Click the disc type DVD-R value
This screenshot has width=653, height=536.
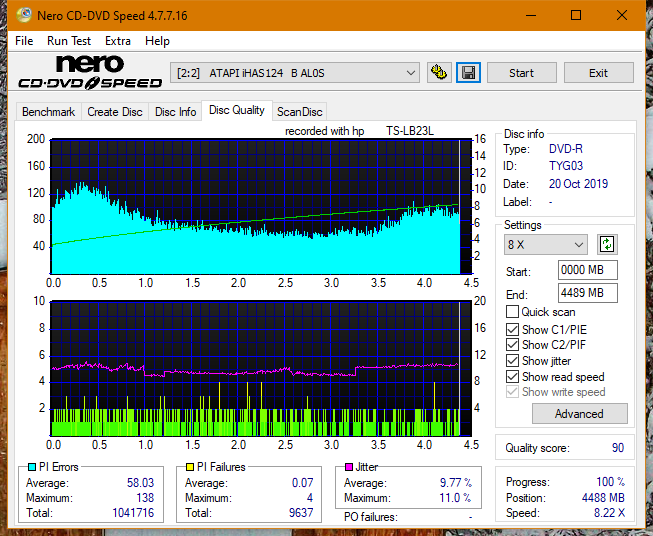click(x=566, y=149)
